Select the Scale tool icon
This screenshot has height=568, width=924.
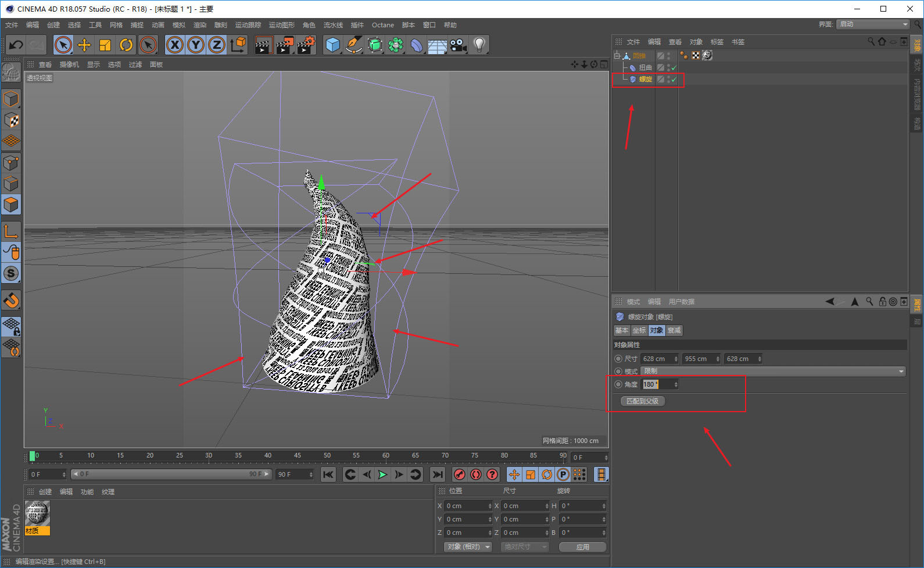105,45
